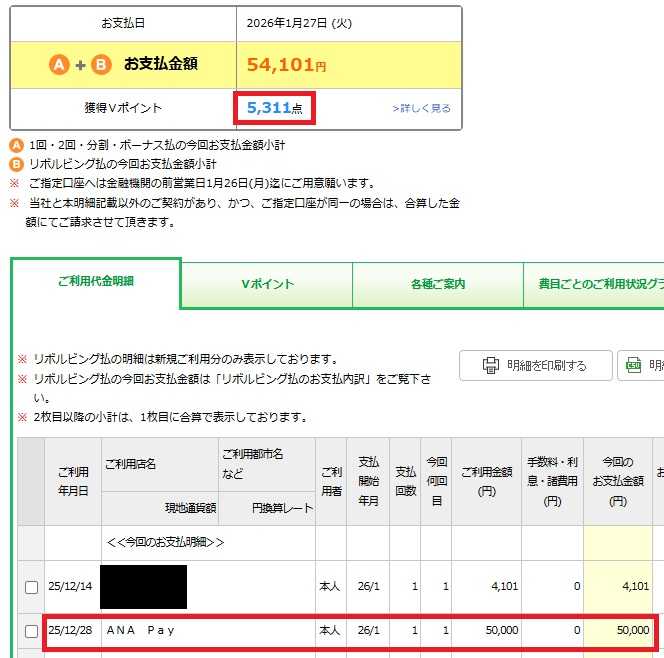Select the ご利用代金明細 tab
Screen dimensions: 664x658
click(96, 282)
